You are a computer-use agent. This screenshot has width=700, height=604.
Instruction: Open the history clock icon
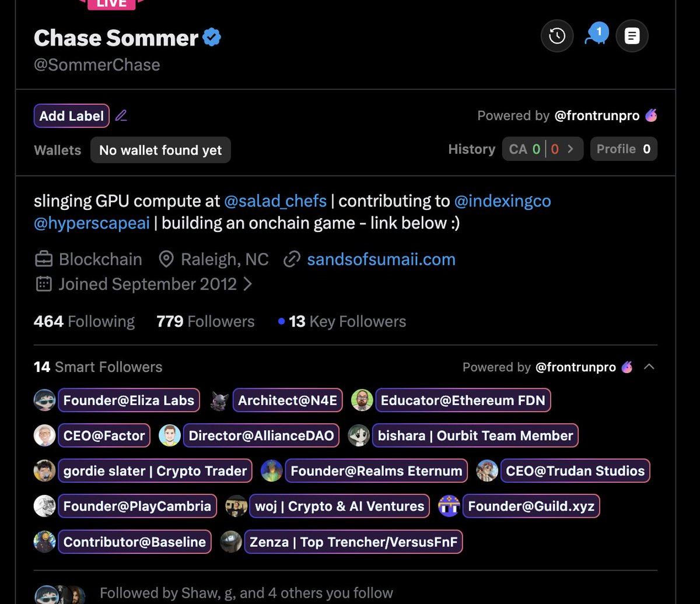[x=557, y=36]
